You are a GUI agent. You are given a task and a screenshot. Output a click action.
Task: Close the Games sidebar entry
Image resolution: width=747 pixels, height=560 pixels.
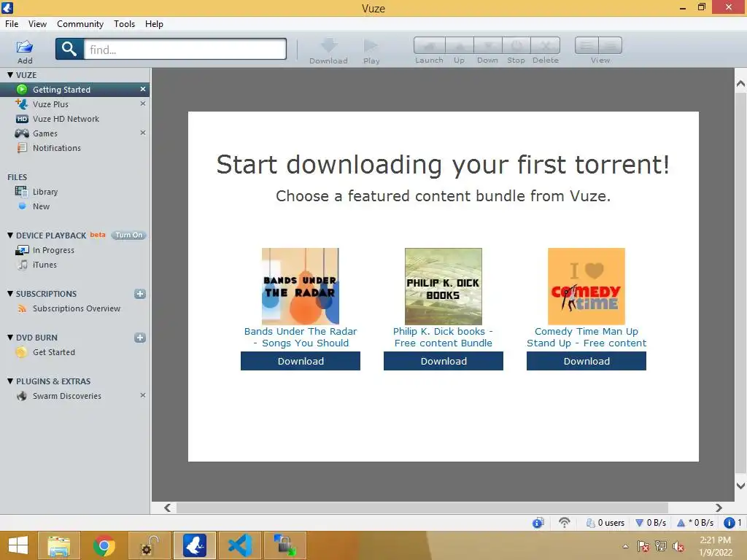coord(142,133)
